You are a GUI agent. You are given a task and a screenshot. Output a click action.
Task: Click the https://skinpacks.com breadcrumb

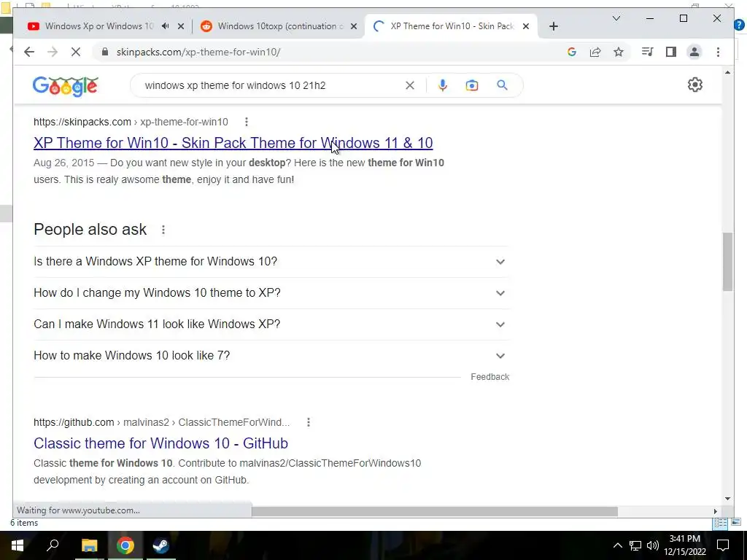tap(82, 122)
